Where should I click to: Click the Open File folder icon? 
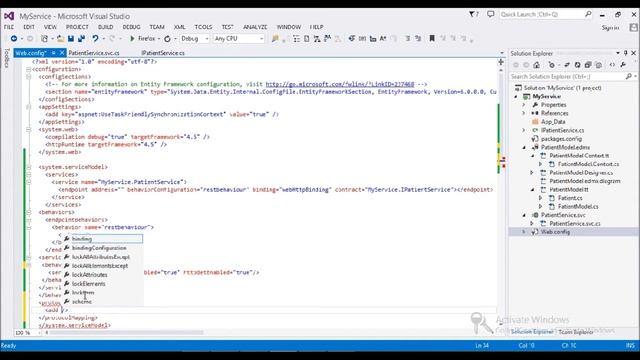[60, 38]
